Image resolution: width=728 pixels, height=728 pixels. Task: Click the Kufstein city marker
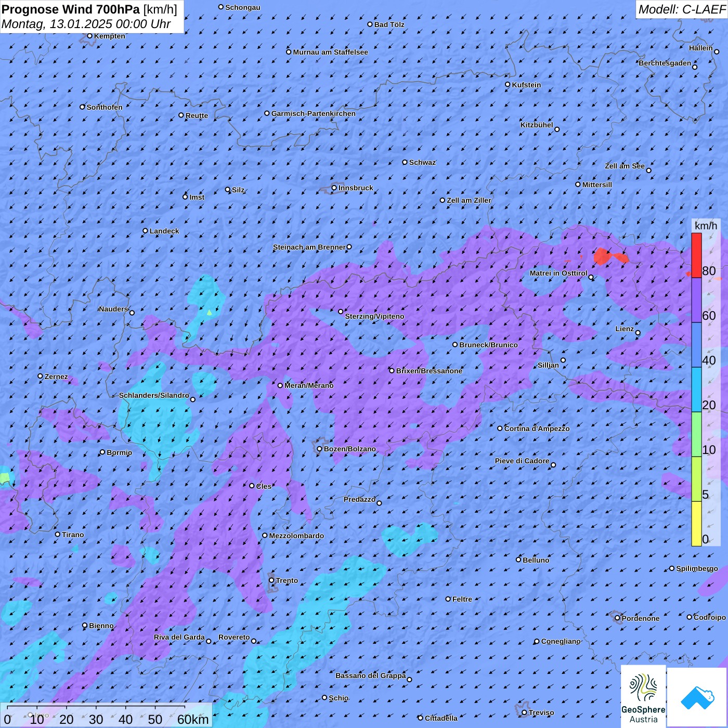pyautogui.click(x=508, y=84)
